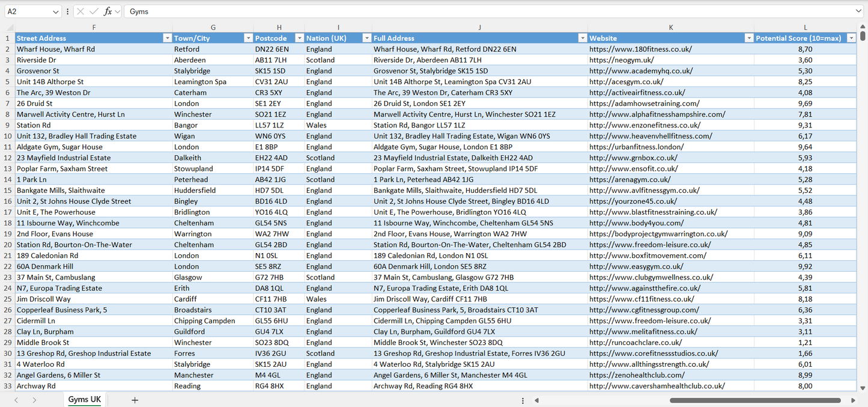Click the scroll-left arrow on the horizontal scrollbar
The image size is (868, 407).
pyautogui.click(x=536, y=399)
